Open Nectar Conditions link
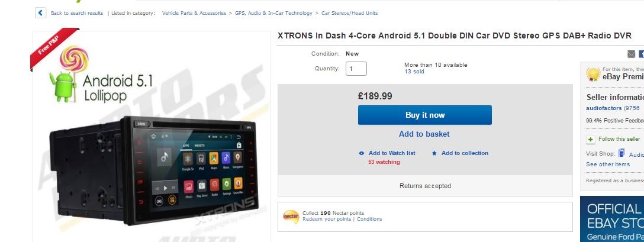This screenshot has width=644, height=242. pyautogui.click(x=369, y=219)
